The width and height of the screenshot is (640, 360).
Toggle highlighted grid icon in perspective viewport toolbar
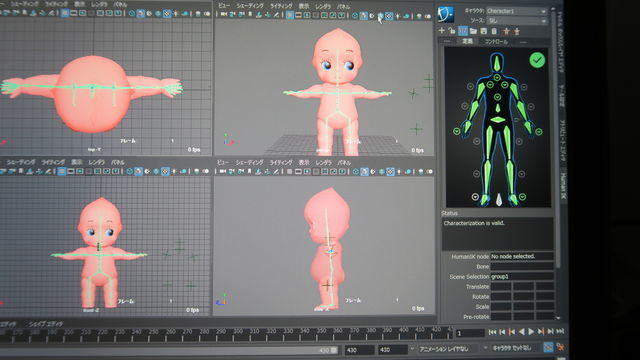(x=290, y=16)
